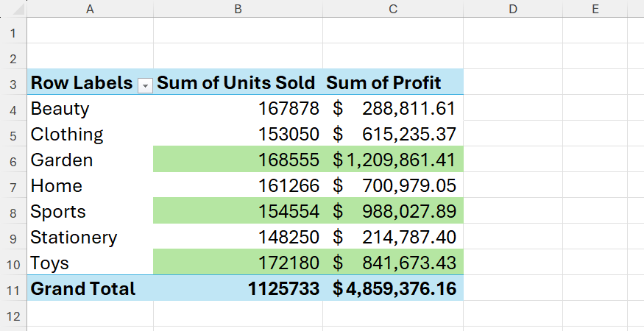Select the Sports row label
644x331 pixels.
coord(58,212)
